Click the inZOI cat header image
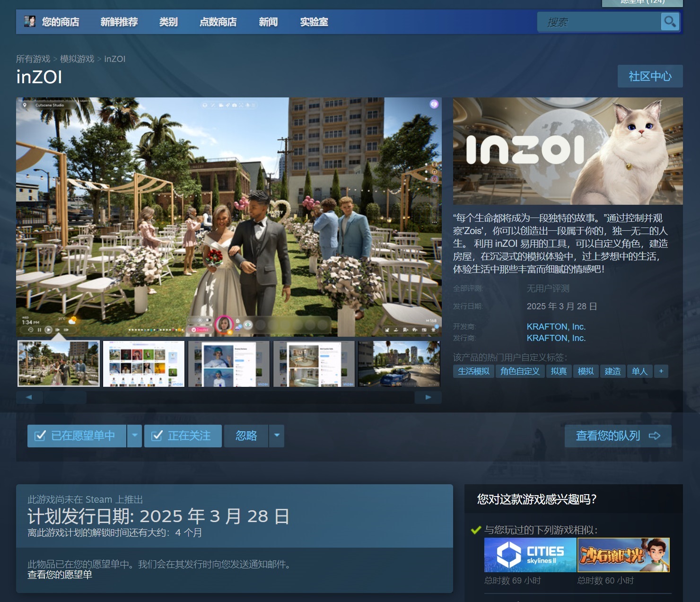This screenshot has height=602, width=700. tap(568, 151)
